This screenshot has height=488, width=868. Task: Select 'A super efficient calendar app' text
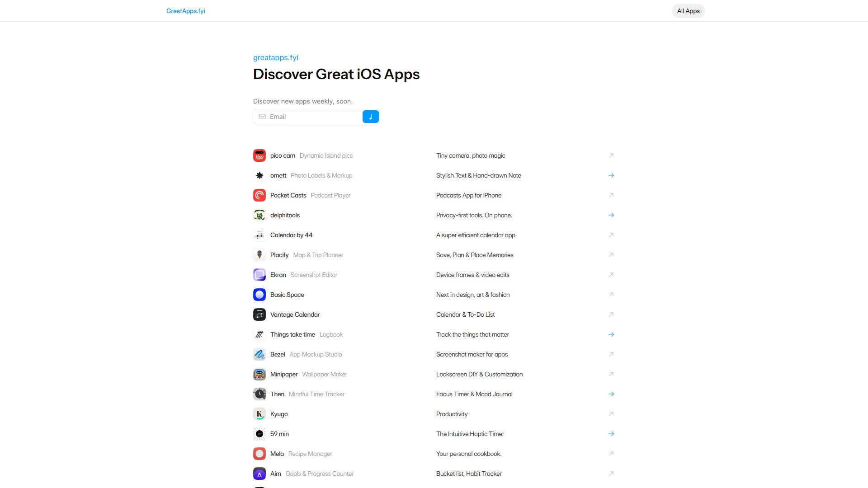coord(476,235)
